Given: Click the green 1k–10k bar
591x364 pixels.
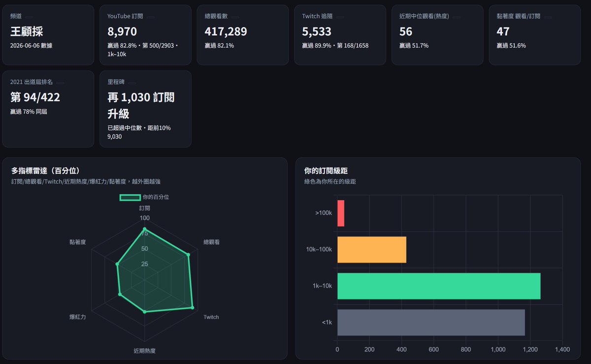Looking at the screenshot, I should tap(439, 286).
